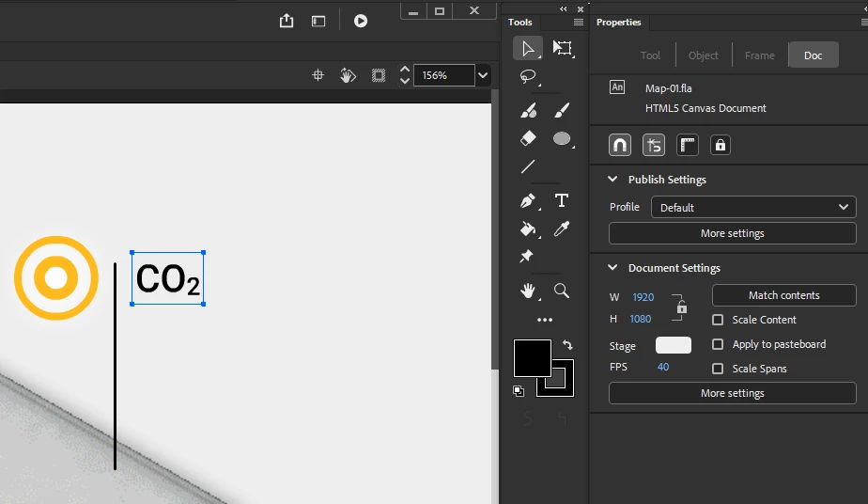Pick the Text tool

point(562,200)
